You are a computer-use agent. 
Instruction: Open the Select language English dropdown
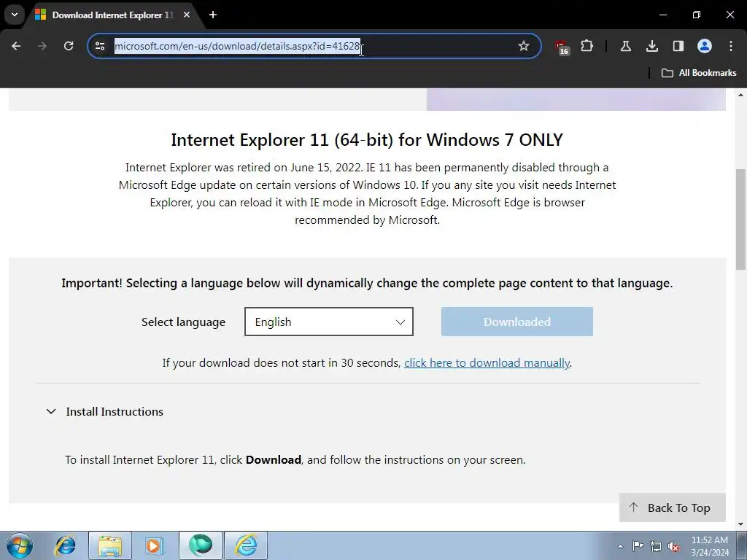pyautogui.click(x=329, y=322)
